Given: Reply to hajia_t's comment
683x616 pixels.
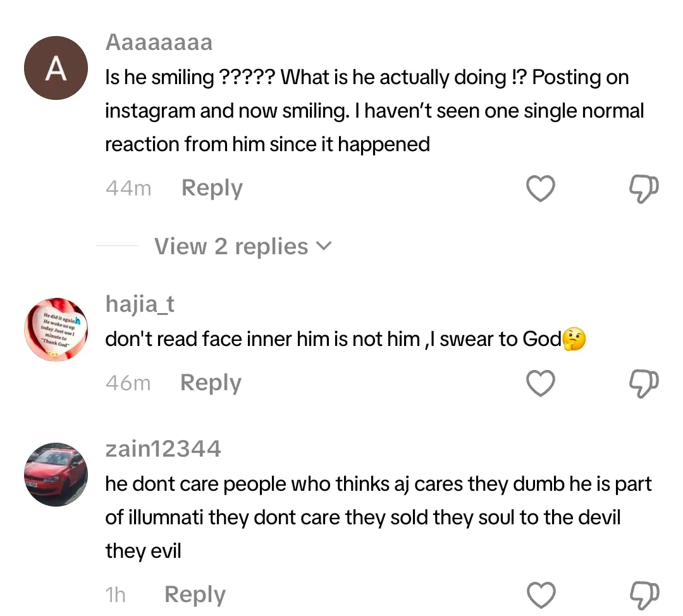Looking at the screenshot, I should 211,383.
